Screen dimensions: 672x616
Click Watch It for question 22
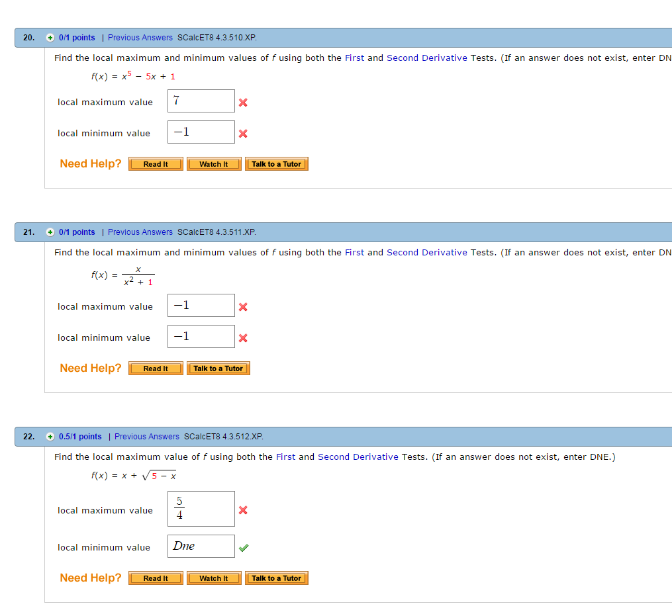(214, 578)
